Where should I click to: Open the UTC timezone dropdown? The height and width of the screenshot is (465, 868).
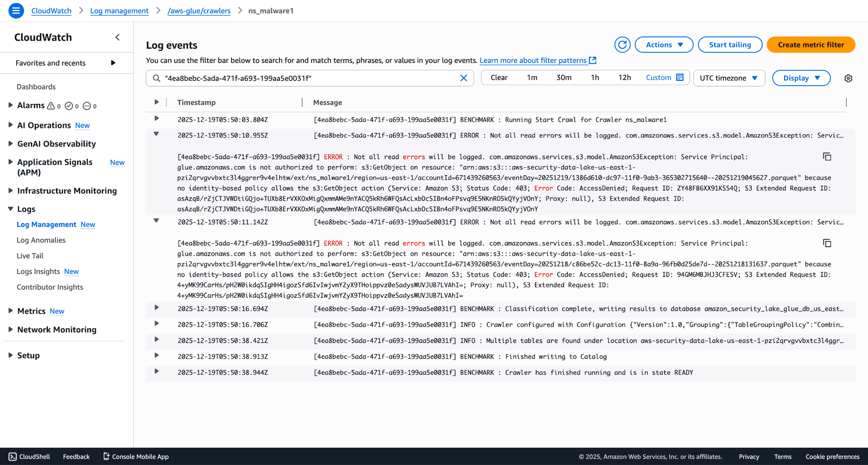[729, 78]
